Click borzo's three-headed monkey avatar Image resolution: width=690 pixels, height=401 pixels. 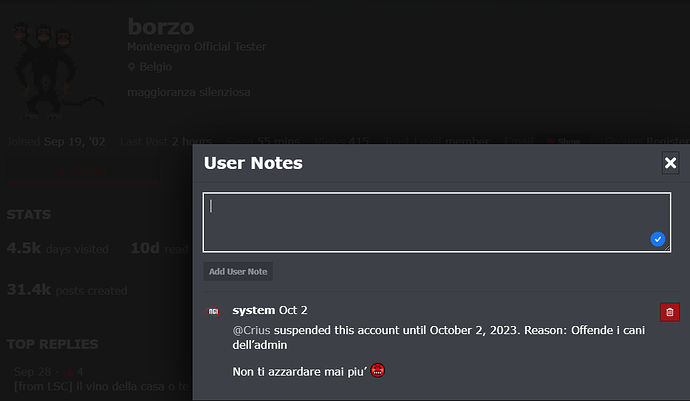[x=53, y=70]
